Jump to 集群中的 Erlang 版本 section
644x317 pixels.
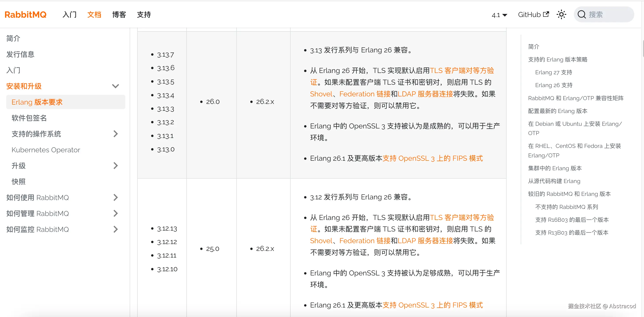(x=555, y=168)
